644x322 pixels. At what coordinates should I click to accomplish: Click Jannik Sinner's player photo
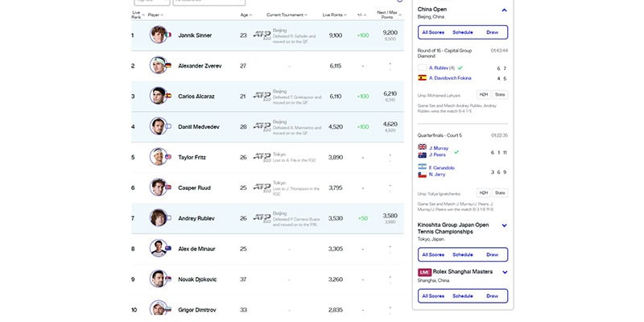tap(158, 35)
